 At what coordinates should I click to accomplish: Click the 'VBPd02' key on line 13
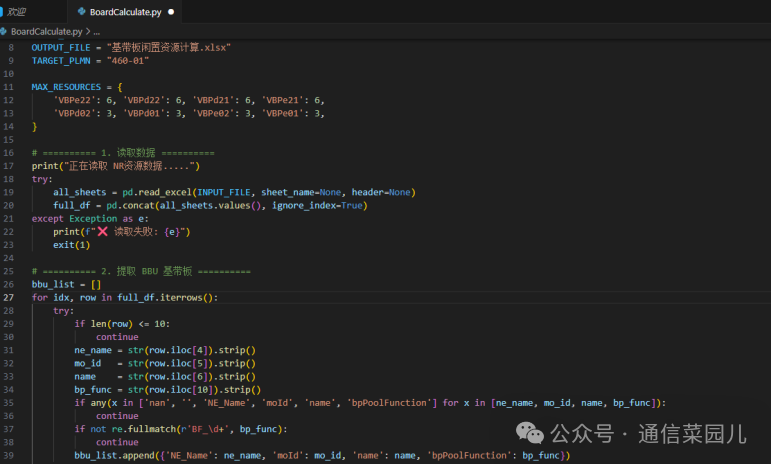(x=74, y=114)
